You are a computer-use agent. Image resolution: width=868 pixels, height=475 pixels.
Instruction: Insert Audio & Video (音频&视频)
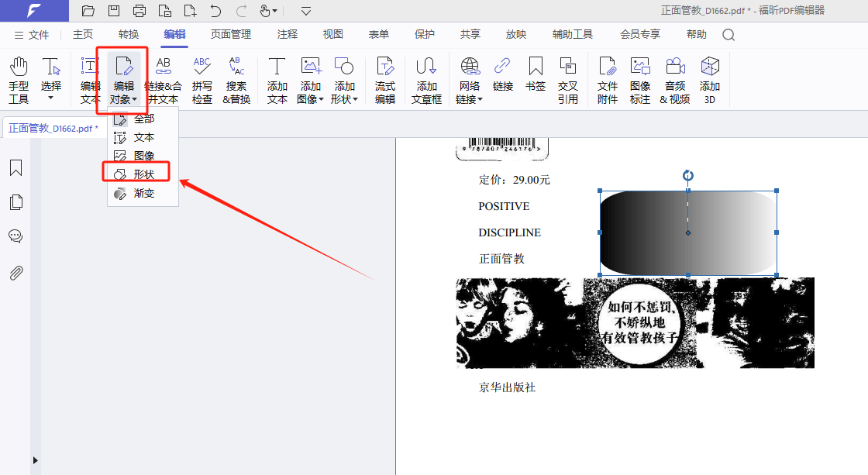pyautogui.click(x=674, y=80)
